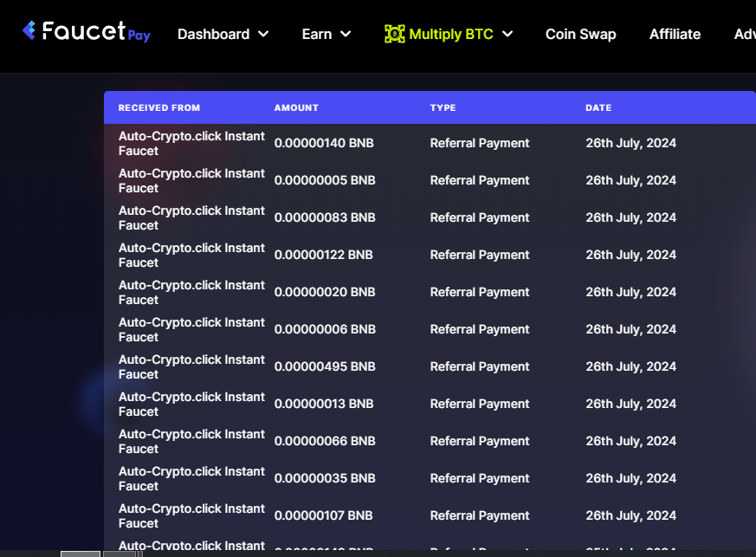Open the Multiply BTC menu
This screenshot has height=557, width=756.
(x=449, y=35)
